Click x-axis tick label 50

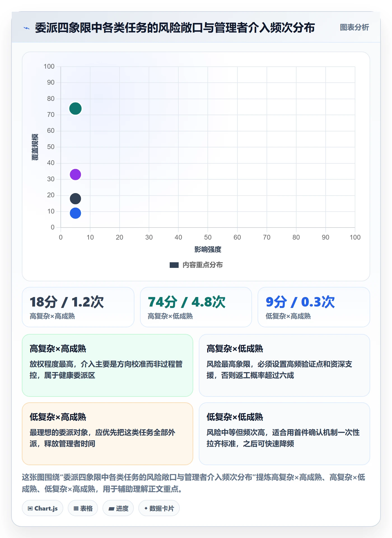[x=208, y=237]
